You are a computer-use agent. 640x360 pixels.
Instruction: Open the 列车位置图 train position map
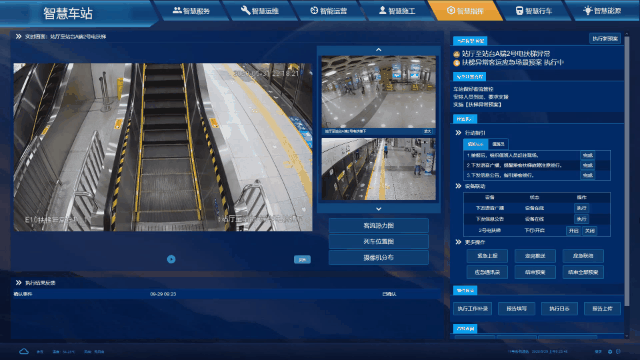(x=379, y=241)
